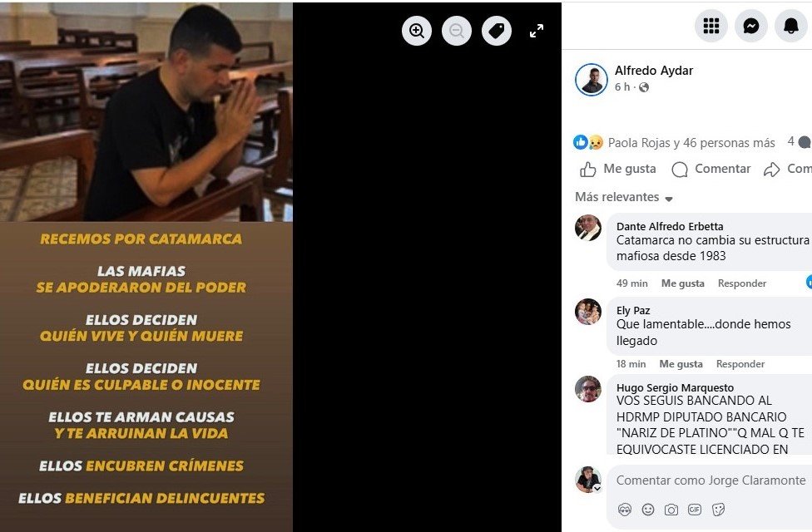Click the Comentar button on the post

point(710,169)
